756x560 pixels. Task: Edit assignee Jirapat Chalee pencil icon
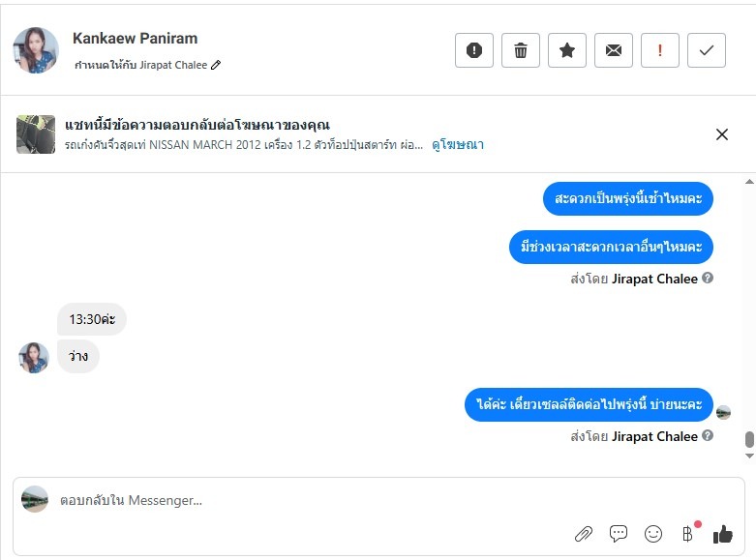(216, 65)
